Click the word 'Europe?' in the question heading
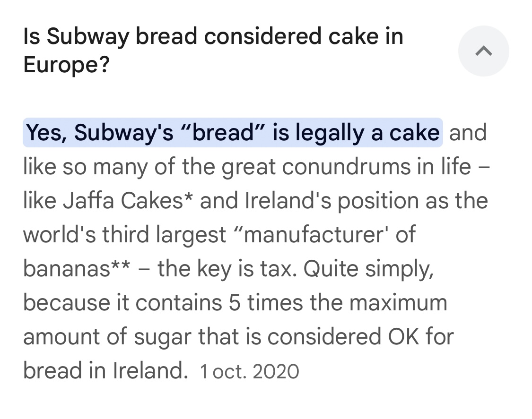 click(x=66, y=65)
